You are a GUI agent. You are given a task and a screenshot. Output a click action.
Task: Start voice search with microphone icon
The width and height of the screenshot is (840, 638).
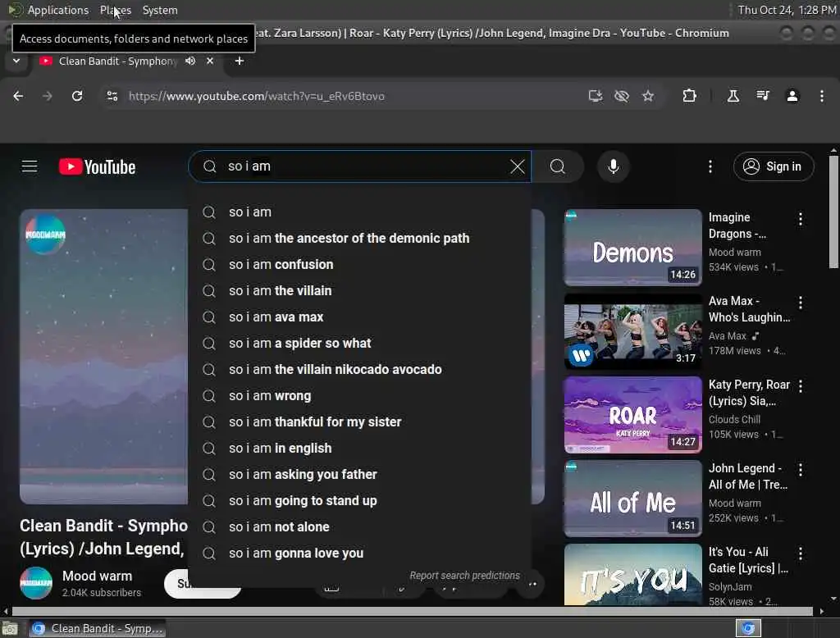coord(614,166)
